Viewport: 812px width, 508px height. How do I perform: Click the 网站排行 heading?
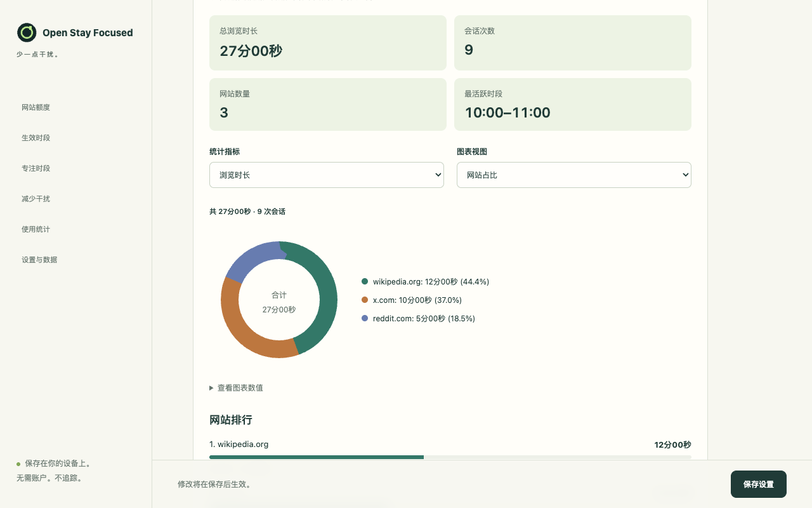pos(231,420)
